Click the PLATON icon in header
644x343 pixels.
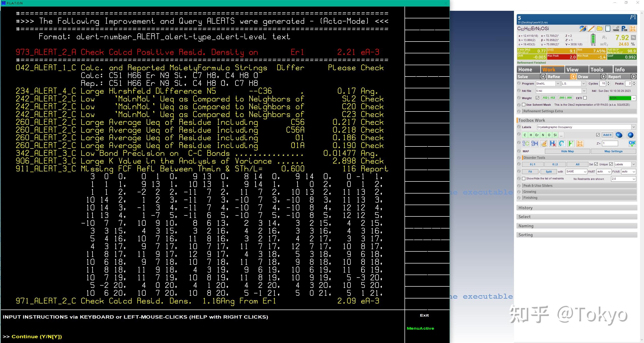coord(624,29)
